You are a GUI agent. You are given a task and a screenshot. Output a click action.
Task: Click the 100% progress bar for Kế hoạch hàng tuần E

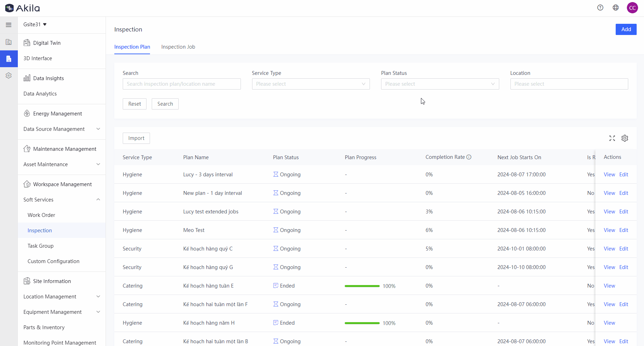pyautogui.click(x=362, y=286)
